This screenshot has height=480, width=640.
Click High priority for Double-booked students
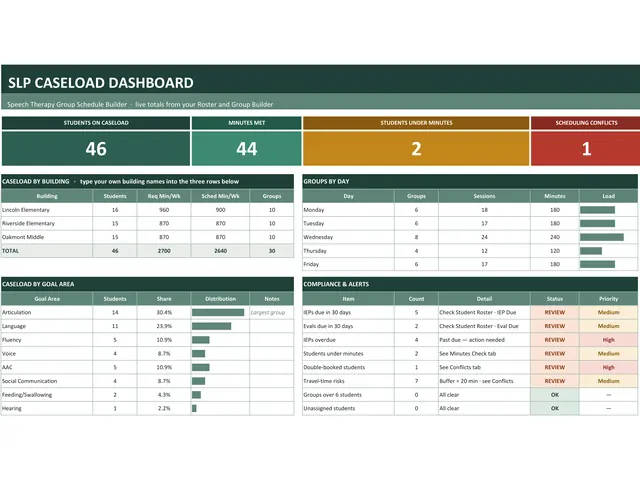tap(608, 367)
